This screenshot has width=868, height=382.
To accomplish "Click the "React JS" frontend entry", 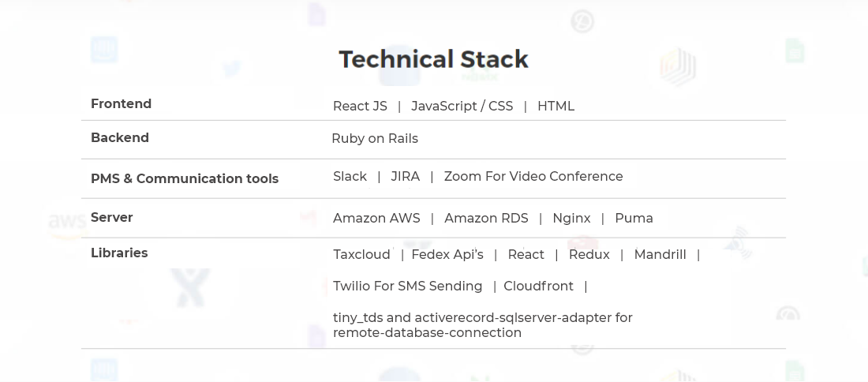I will coord(360,107).
